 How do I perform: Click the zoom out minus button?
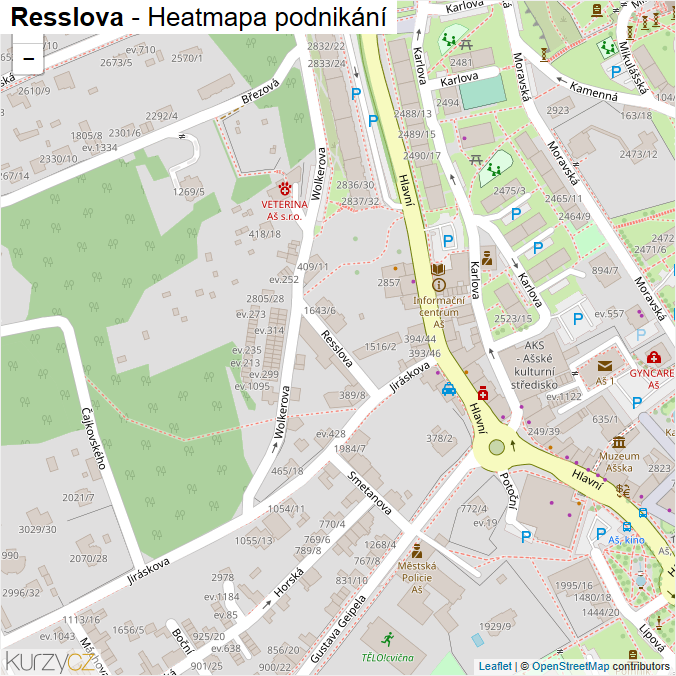(x=28, y=59)
